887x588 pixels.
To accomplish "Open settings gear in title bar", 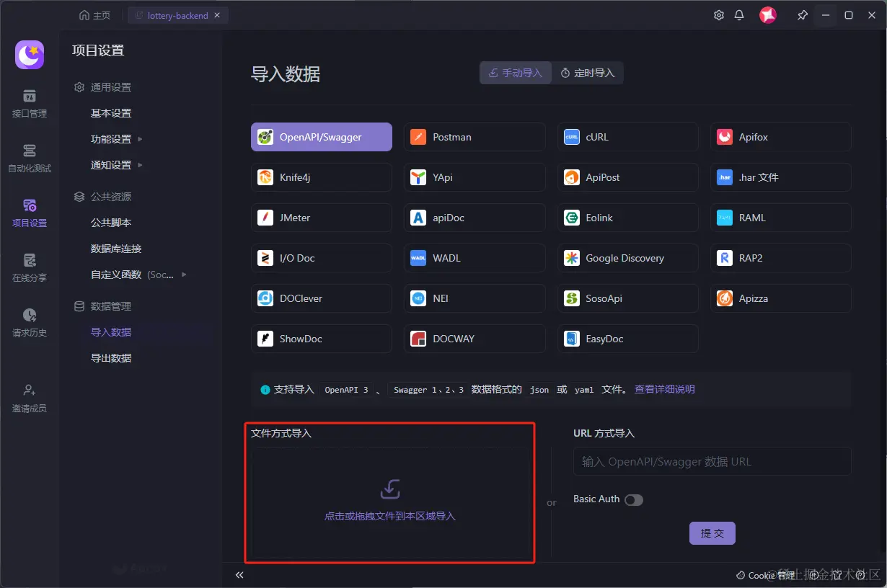I will 719,15.
